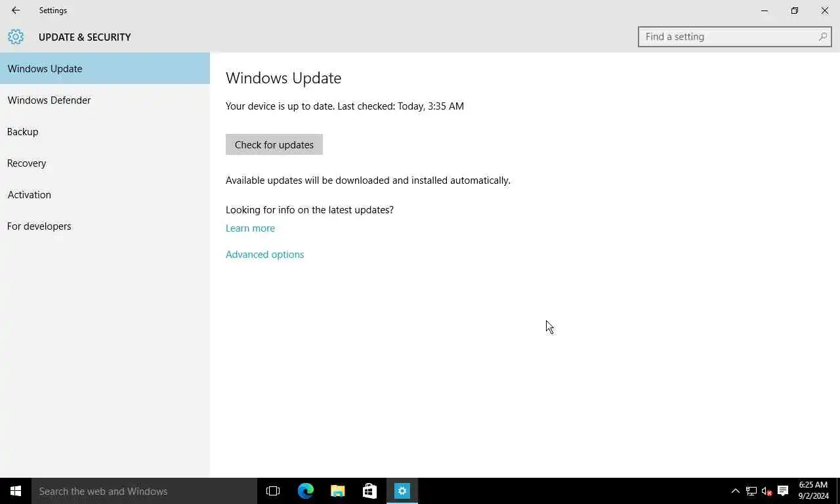
Task: Select Windows Update in the sidebar
Action: coord(105,68)
